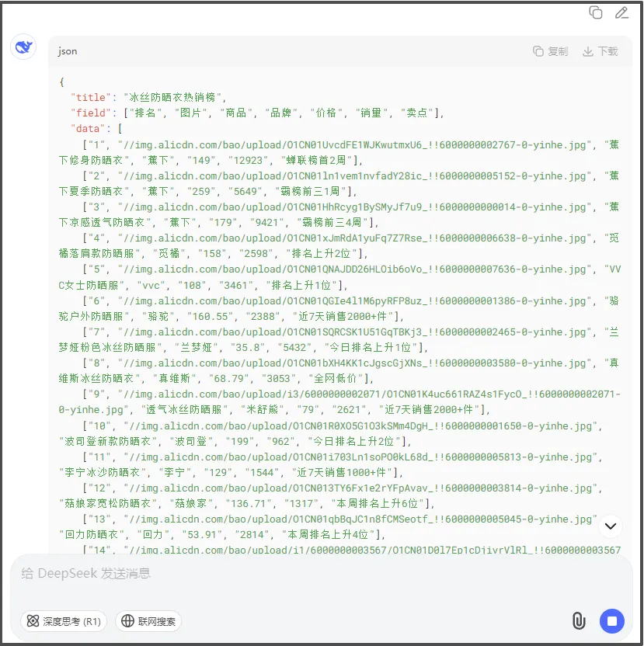Stop generation with the blue square button

tap(612, 621)
